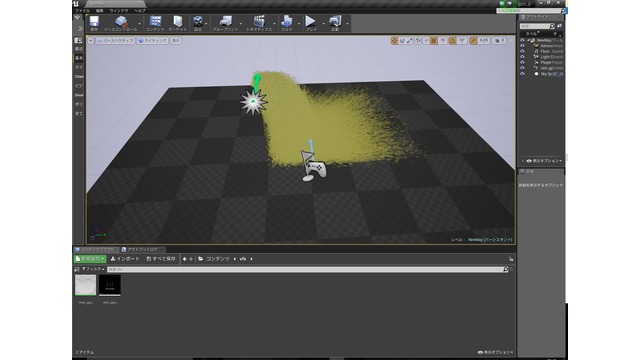Screen dimensions: 640x360
Task: Open the Content (コンテンツ) browser icon
Action: 155,23
